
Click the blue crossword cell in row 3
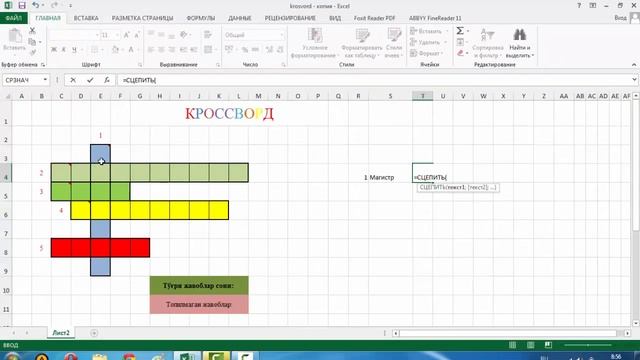(x=100, y=154)
